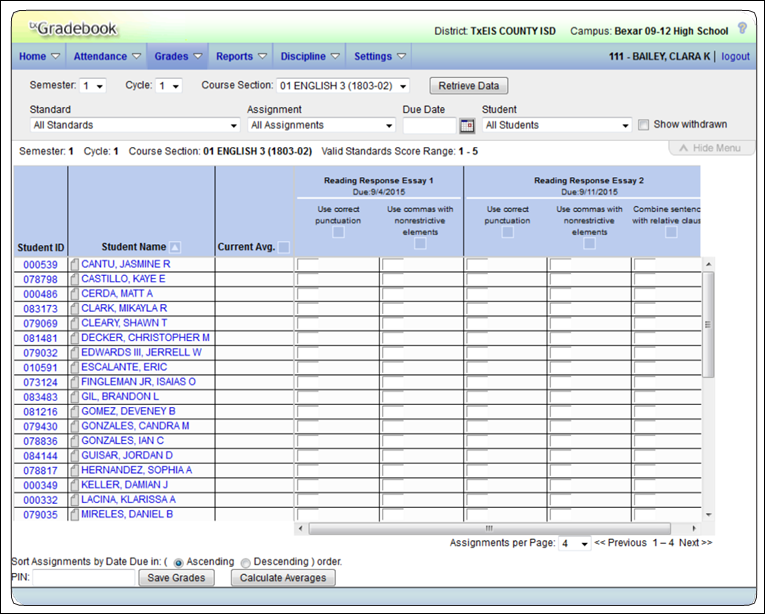Open the Course Section dropdown
Screen dimensions: 765x614
(342, 86)
